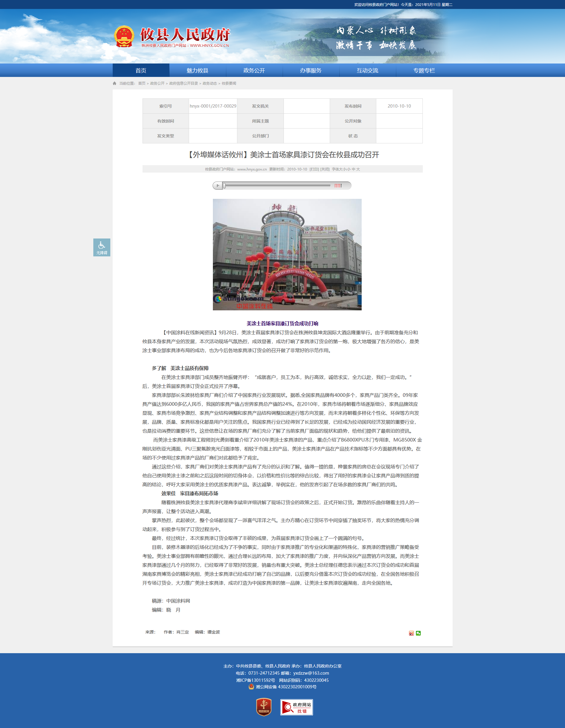This screenshot has width=565, height=728.
Task: Go to 首页 in breadcrumb
Action: tap(142, 83)
